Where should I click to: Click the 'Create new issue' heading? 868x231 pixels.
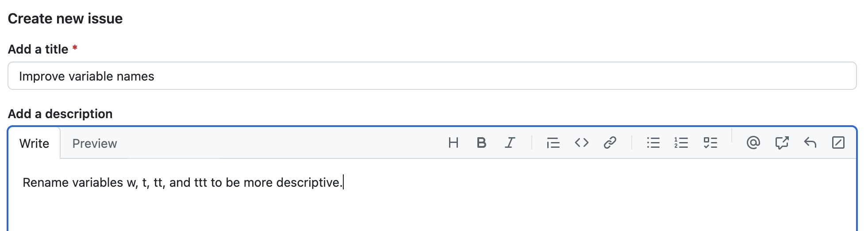(x=65, y=19)
